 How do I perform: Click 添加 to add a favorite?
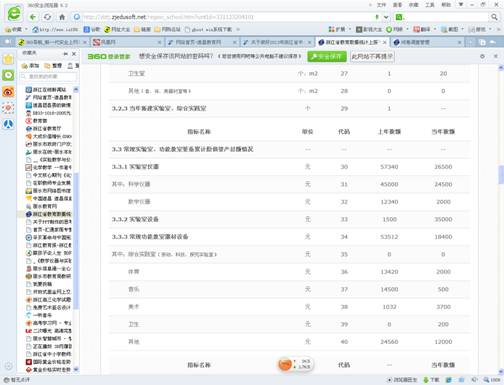point(30,66)
